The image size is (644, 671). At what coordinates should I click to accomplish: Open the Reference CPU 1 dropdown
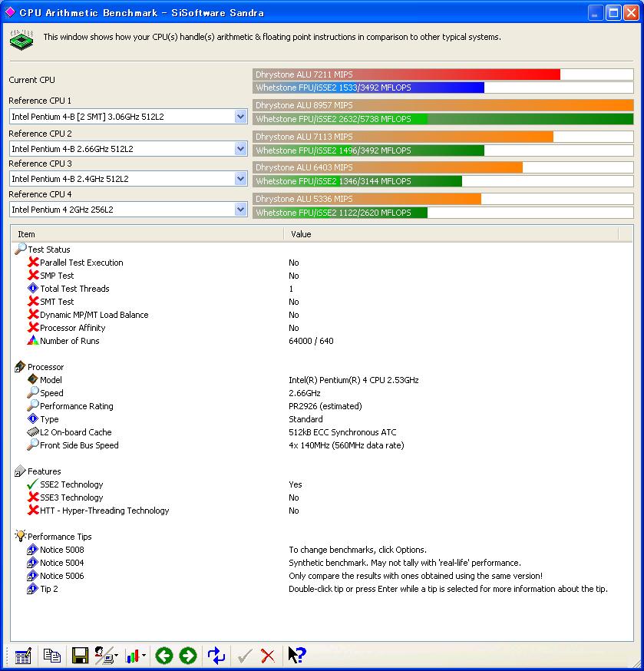pyautogui.click(x=240, y=117)
